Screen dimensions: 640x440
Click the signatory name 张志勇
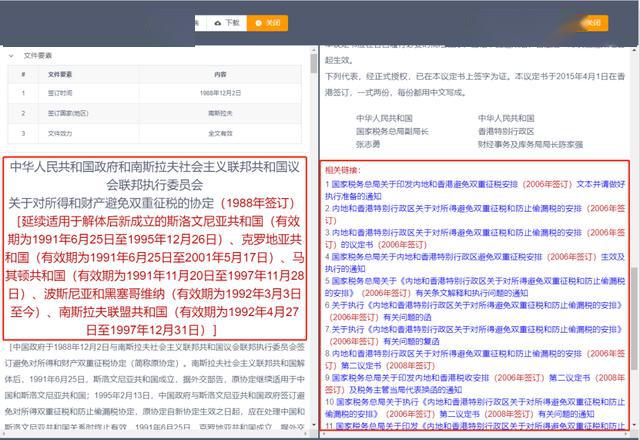(368, 144)
